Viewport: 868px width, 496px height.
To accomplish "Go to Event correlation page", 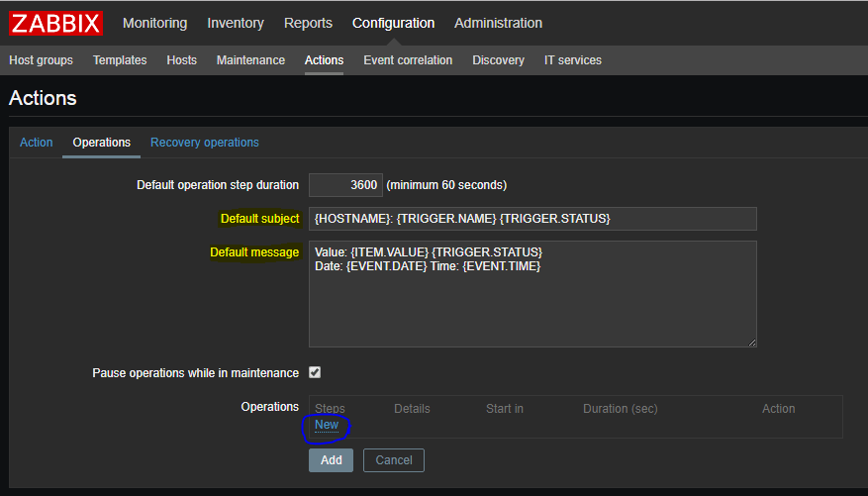I will [x=408, y=60].
